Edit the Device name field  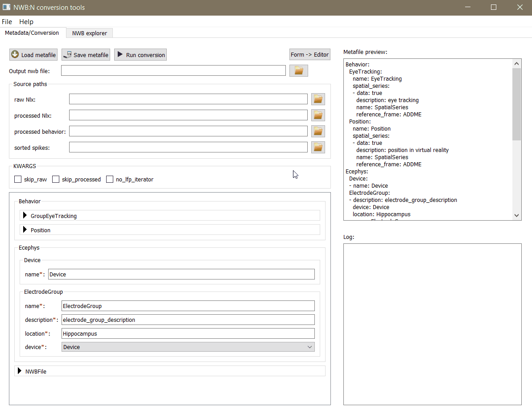(x=181, y=274)
